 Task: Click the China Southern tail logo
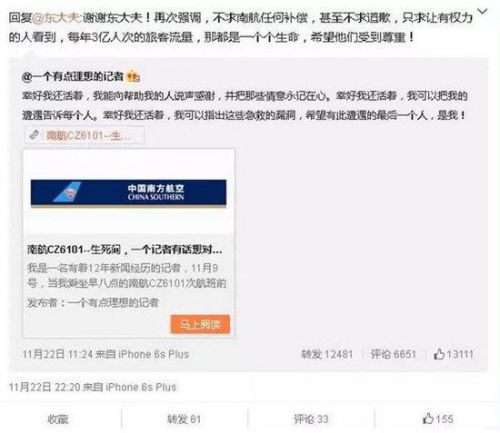pyautogui.click(x=68, y=192)
